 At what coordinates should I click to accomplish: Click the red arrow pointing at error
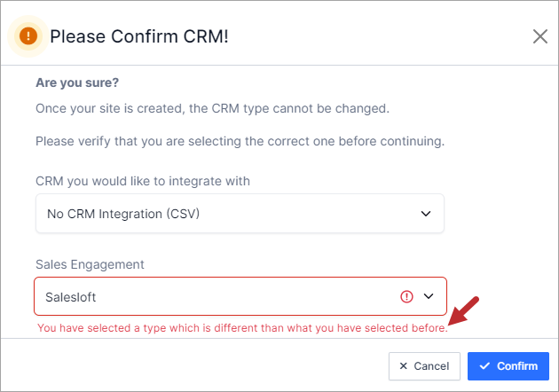(463, 310)
